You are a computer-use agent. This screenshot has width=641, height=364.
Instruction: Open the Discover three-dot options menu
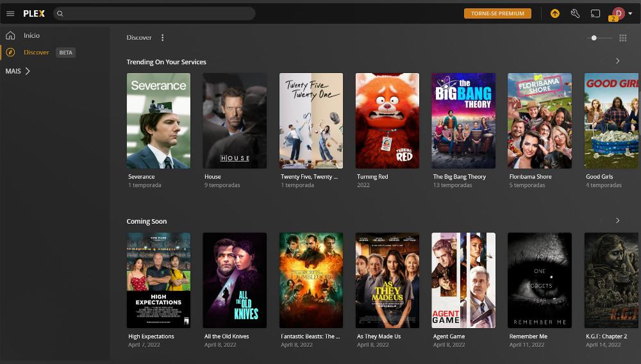(x=162, y=38)
